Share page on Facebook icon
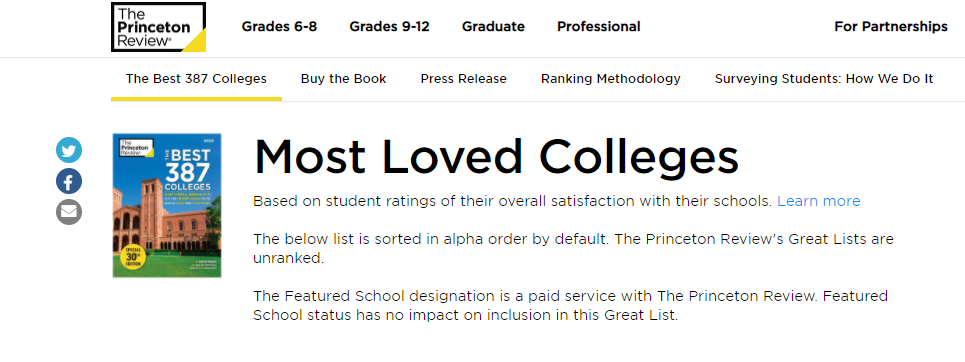 (x=69, y=181)
